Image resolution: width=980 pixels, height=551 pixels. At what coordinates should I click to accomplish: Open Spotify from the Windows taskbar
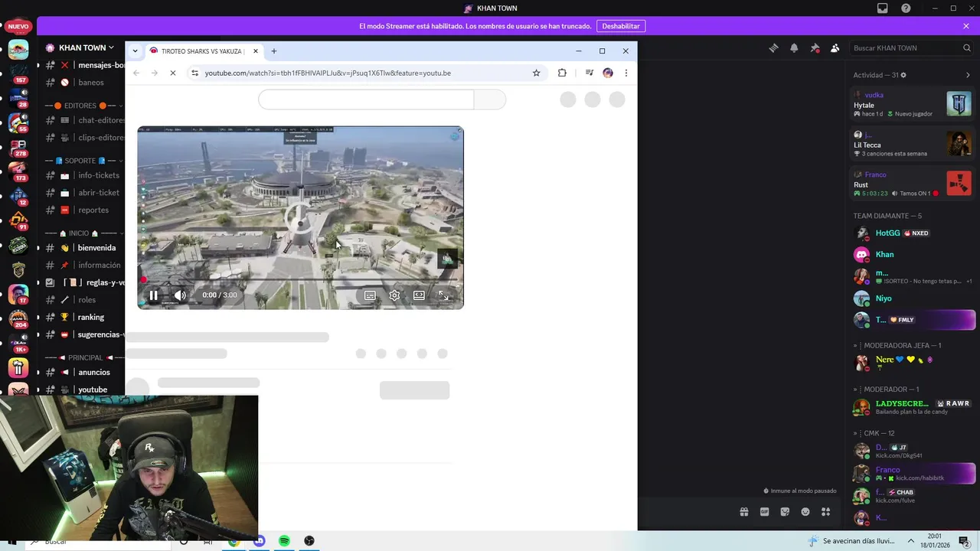[284, 541]
